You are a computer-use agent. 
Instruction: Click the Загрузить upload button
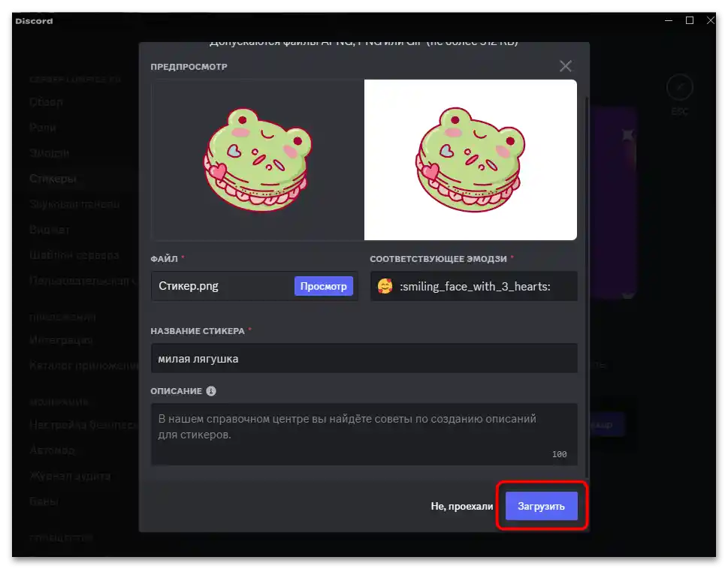tap(541, 506)
